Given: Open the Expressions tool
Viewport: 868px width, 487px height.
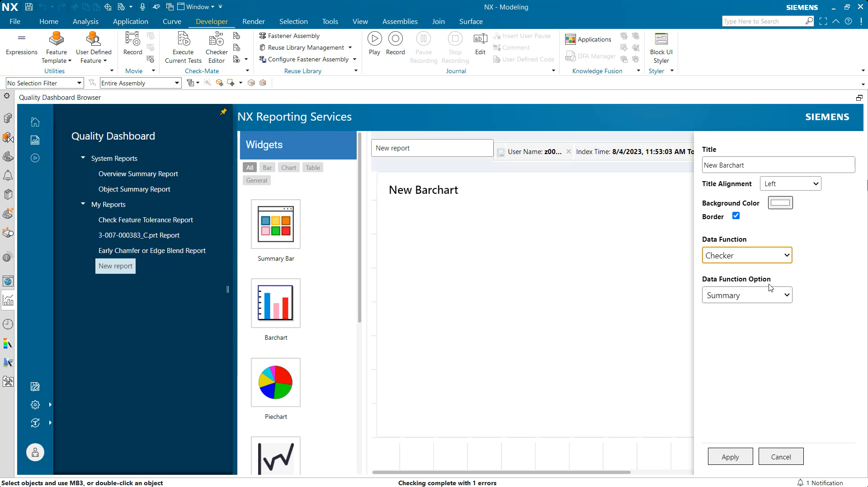Looking at the screenshot, I should (x=21, y=44).
